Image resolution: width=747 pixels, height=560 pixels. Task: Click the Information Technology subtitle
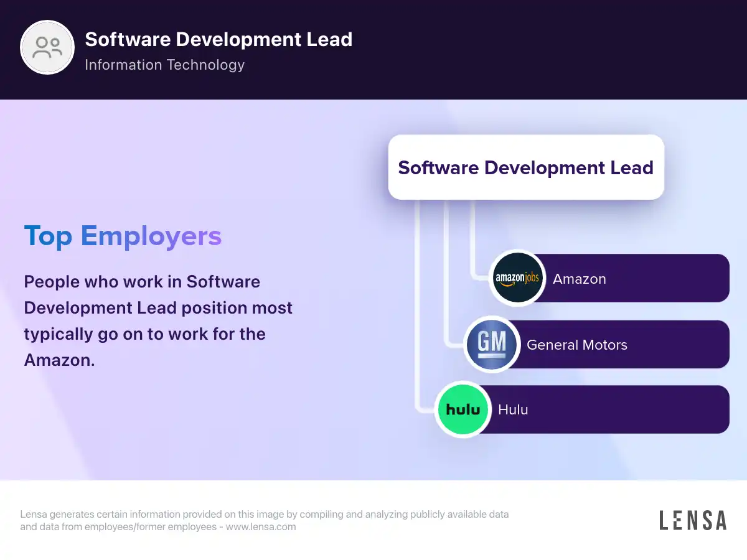pos(164,65)
